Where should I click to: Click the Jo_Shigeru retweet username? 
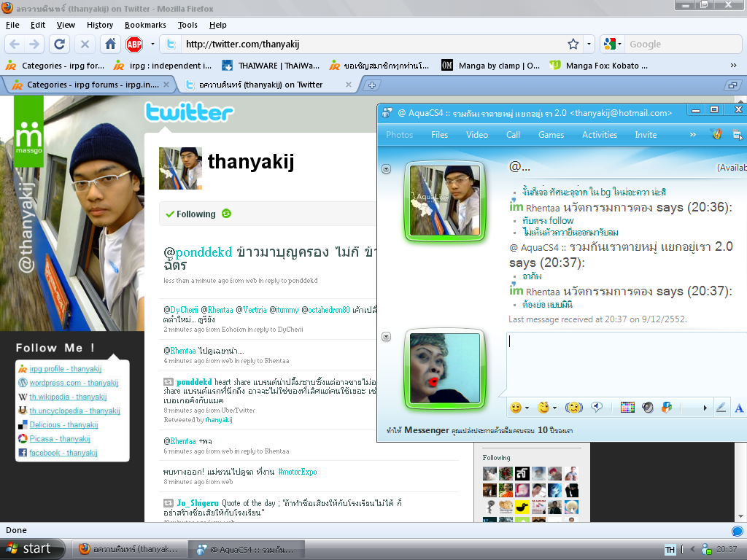coord(197,503)
